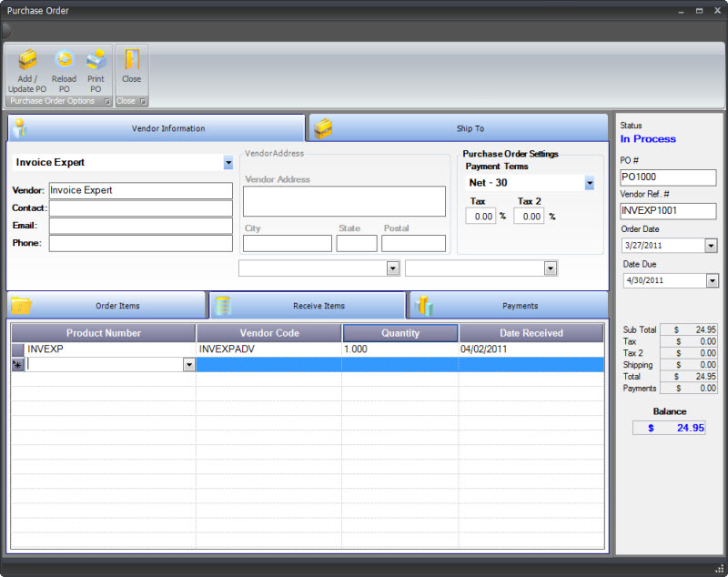Close the Purchase Order window with X

point(717,10)
